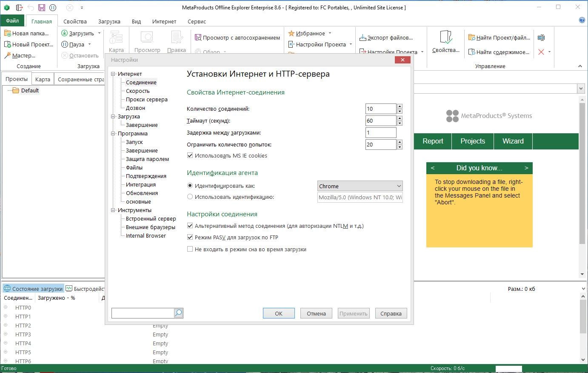The width and height of the screenshot is (588, 373).
Task: Click the search magnifier icon in Настройки dialog
Action: tap(179, 313)
